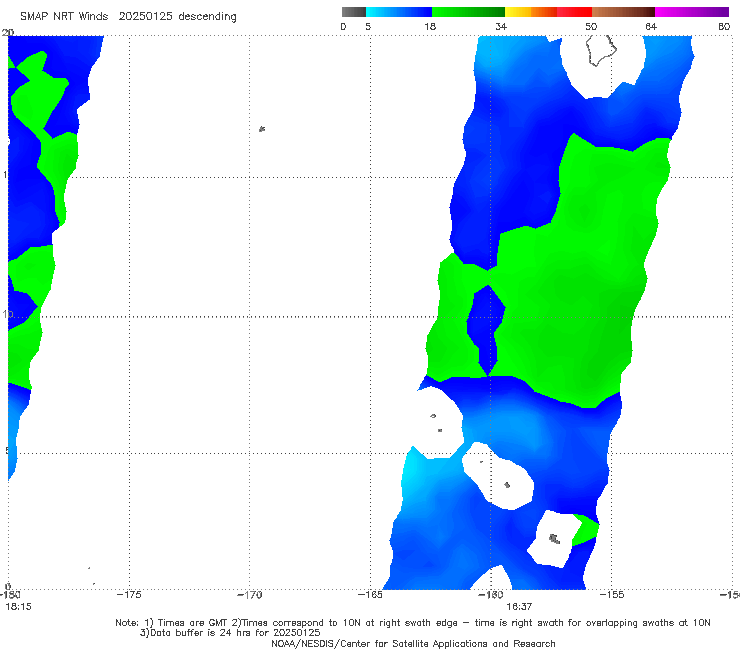The width and height of the screenshot is (740, 650).
Task: Click the title text 'SMAP NRT Winds 20250125 descending'
Action: point(128,16)
